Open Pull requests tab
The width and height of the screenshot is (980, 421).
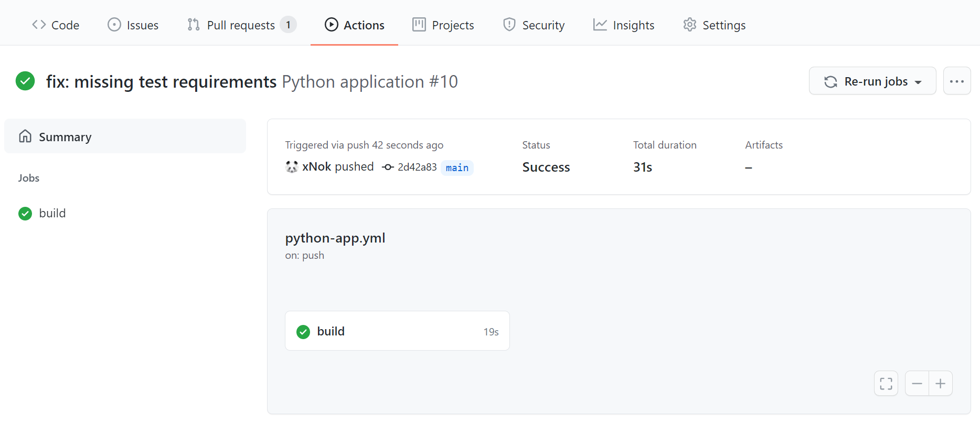click(240, 25)
